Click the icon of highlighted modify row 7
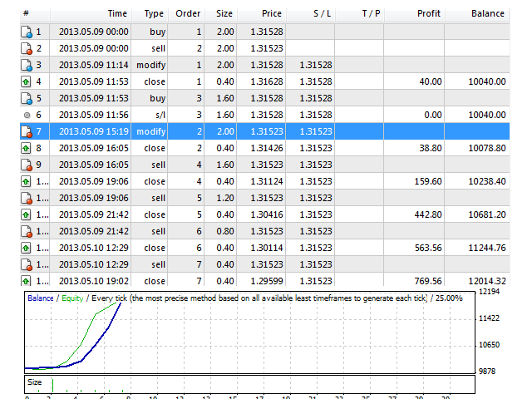 click(27, 131)
